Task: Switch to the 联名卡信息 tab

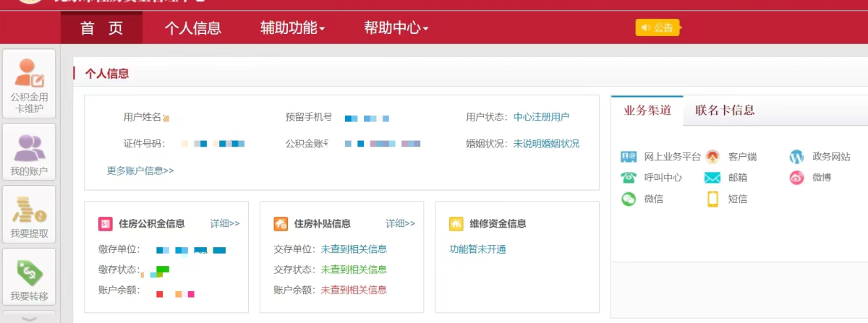Action: [x=725, y=111]
